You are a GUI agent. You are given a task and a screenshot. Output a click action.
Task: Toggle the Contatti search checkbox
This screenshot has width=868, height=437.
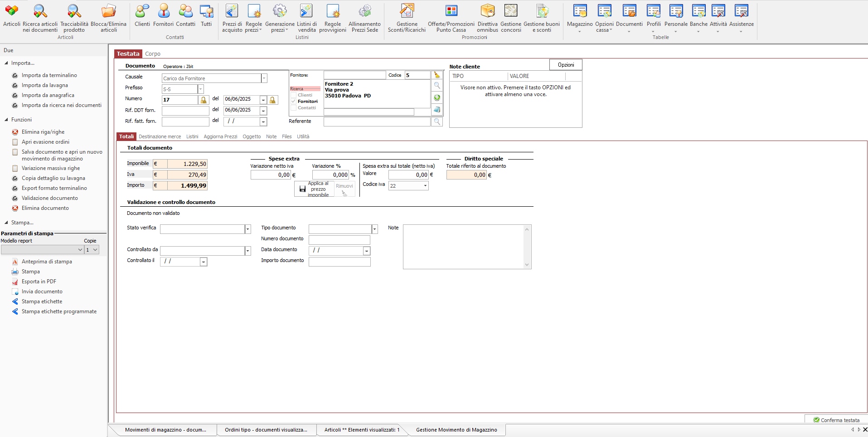click(294, 108)
